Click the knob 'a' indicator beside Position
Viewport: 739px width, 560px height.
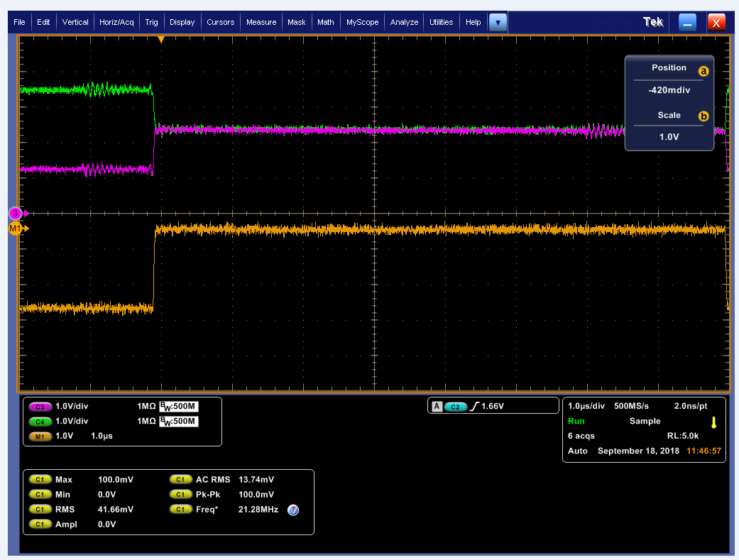(x=704, y=71)
